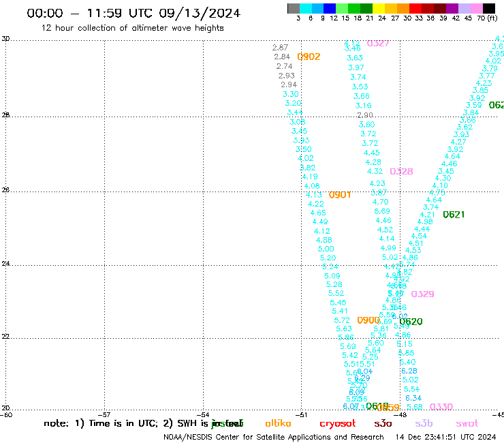Select the wave height value 5.00
The width and height of the screenshot is (504, 443).
[326, 249]
